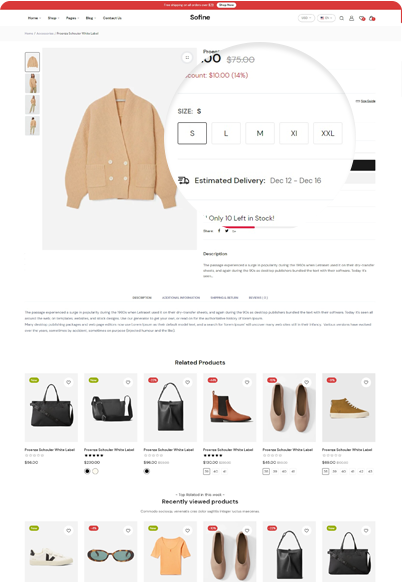Expand the product image fullscreen icon
The height and width of the screenshot is (582, 402).
click(x=187, y=57)
